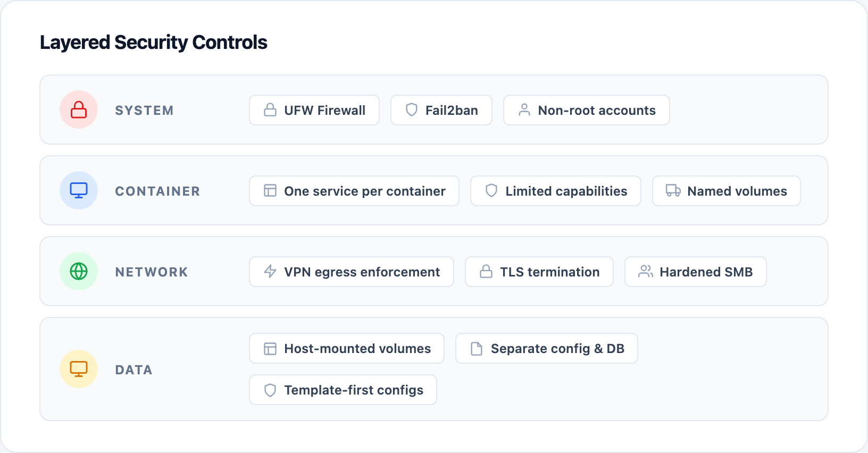Click the blue monitor icon for Container
868x453 pixels.
tap(79, 190)
